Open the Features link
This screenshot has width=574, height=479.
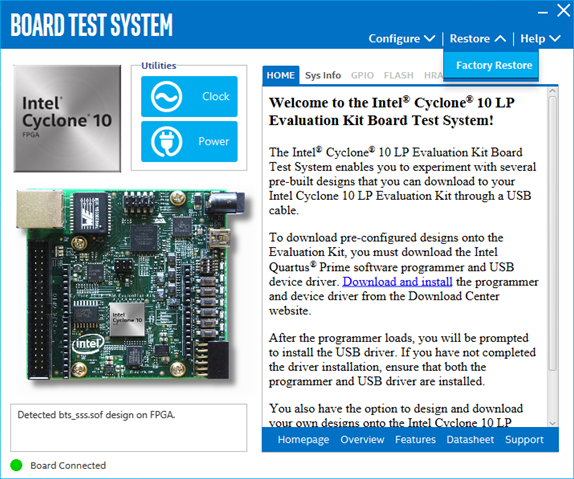coord(415,439)
